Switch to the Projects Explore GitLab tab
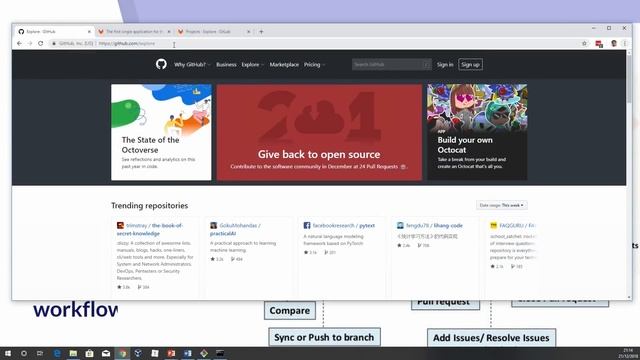Image resolution: width=640 pixels, height=360 pixels. [214, 31]
